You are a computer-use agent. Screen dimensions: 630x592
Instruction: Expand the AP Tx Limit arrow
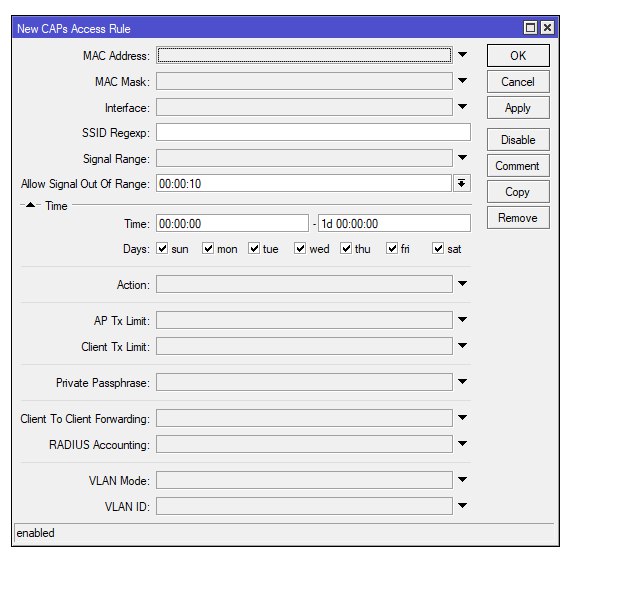[462, 320]
